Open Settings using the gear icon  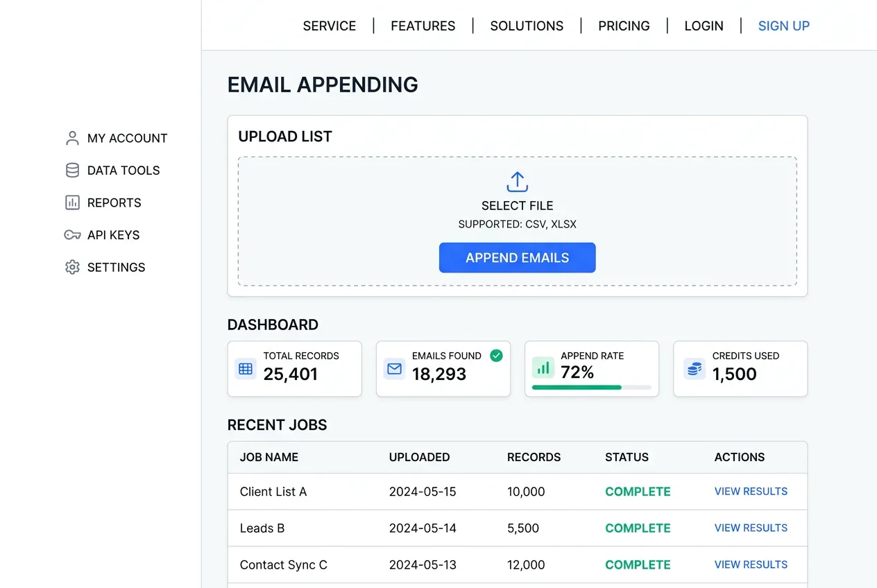click(73, 267)
